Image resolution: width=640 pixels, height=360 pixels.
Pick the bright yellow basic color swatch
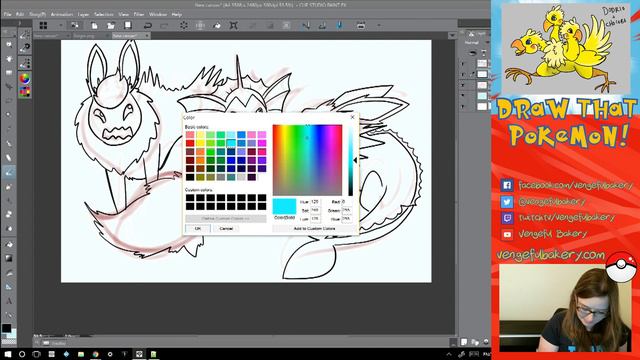click(x=200, y=143)
